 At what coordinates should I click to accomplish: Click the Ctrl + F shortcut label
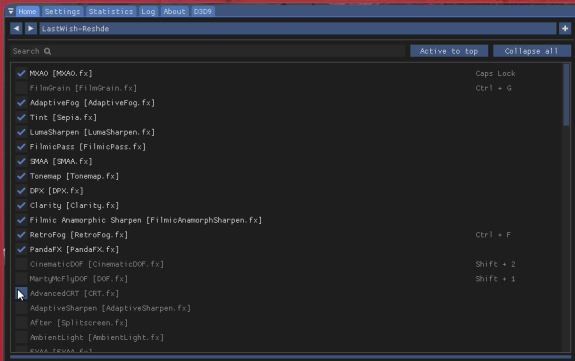[493, 235]
